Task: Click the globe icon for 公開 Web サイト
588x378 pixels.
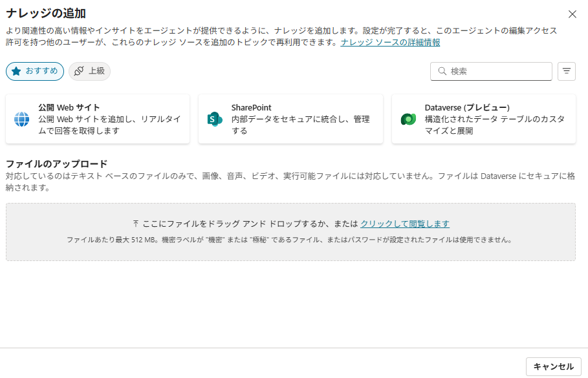Action: click(x=22, y=119)
